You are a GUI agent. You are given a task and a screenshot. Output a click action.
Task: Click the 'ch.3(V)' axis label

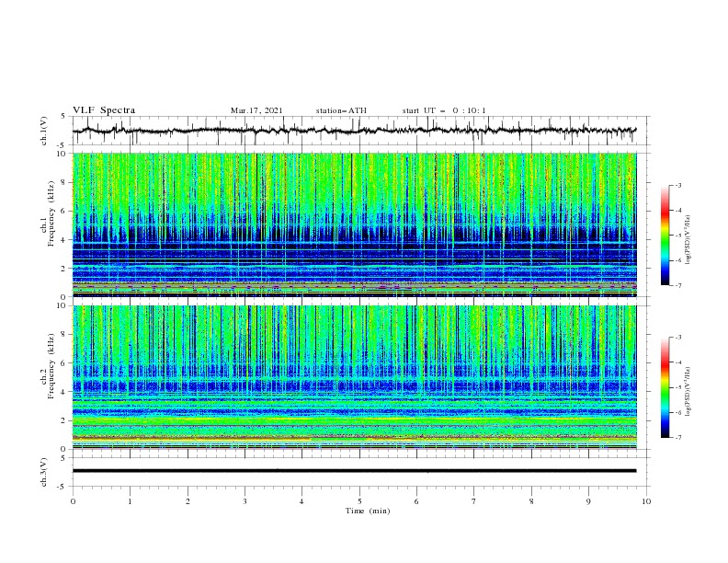tap(44, 472)
